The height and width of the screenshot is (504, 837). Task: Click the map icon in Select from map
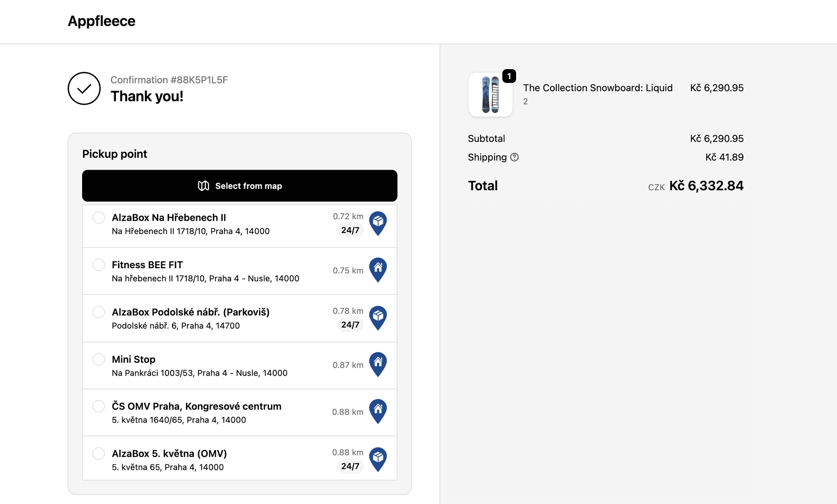pos(204,186)
